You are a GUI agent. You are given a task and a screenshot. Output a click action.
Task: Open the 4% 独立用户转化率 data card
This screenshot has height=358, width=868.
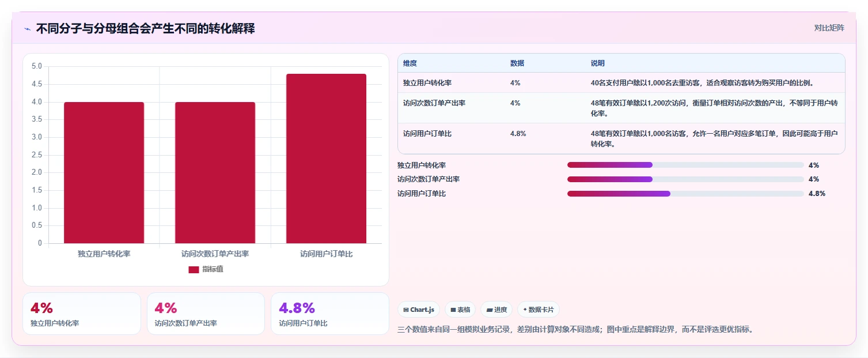(82, 314)
